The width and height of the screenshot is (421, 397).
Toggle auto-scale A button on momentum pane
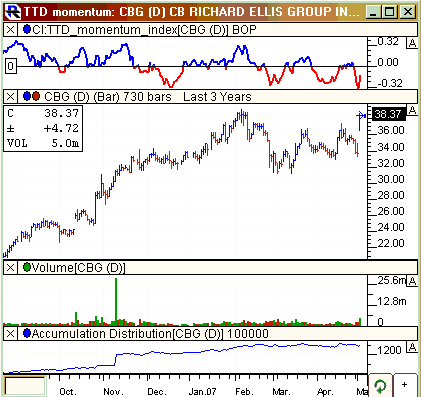pos(412,43)
